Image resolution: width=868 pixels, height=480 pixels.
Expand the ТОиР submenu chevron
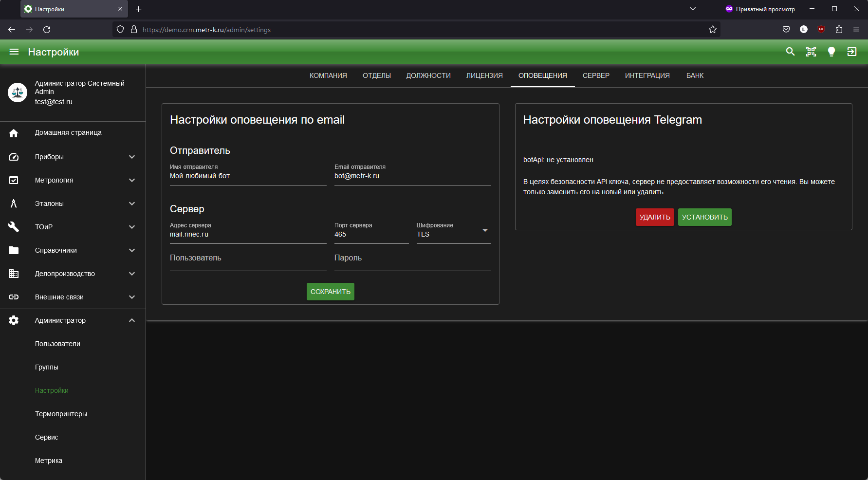pyautogui.click(x=132, y=227)
